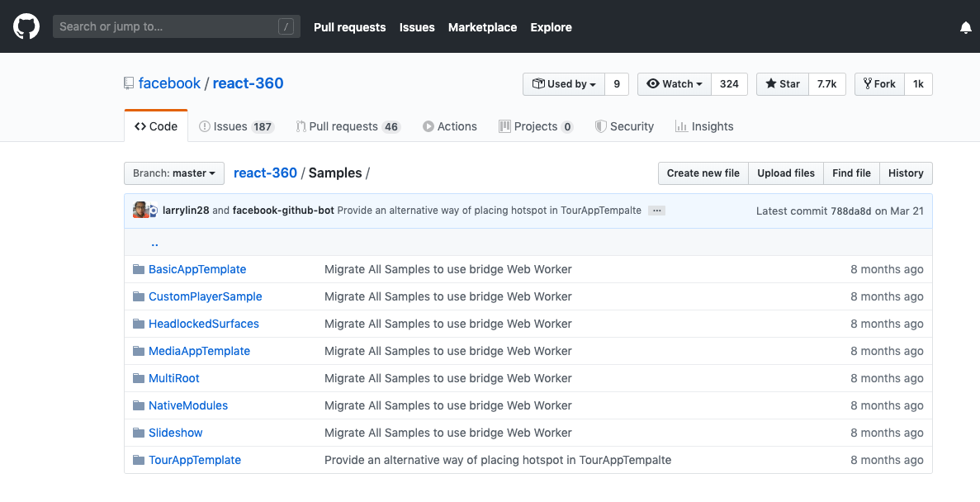Click larrylin28's avatar thumbnail
The width and height of the screenshot is (980, 502).
pos(141,210)
